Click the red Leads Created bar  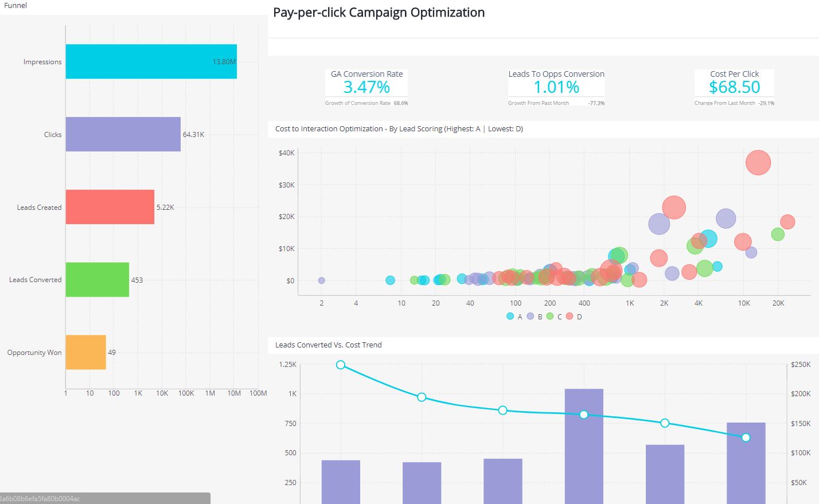[109, 207]
